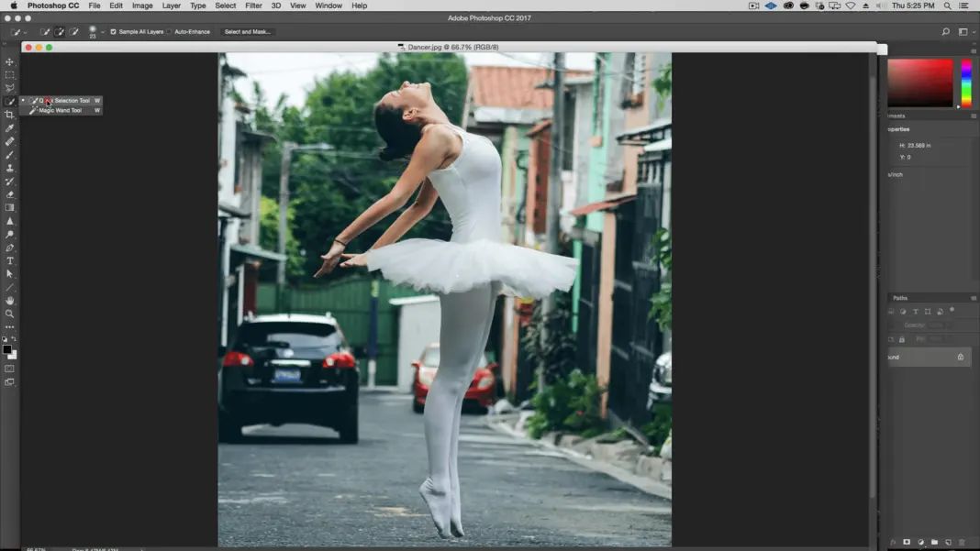Image resolution: width=980 pixels, height=551 pixels.
Task: Toggle the Auto-Enhance checkbox
Action: pos(170,31)
